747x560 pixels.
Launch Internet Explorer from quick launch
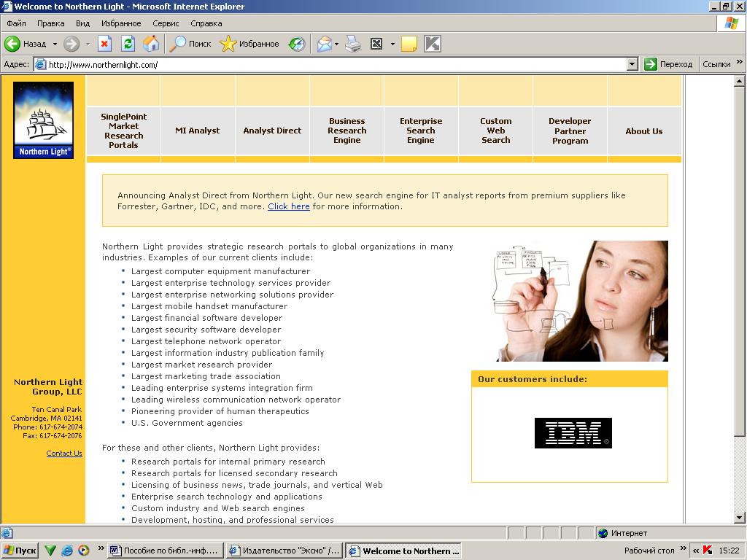coord(66,551)
